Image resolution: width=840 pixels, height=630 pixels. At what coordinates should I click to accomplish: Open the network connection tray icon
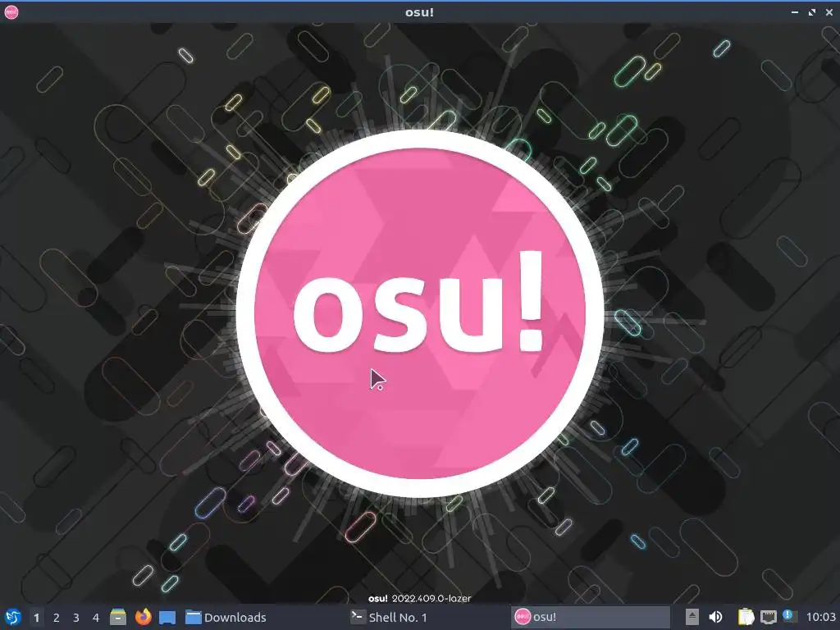(769, 617)
